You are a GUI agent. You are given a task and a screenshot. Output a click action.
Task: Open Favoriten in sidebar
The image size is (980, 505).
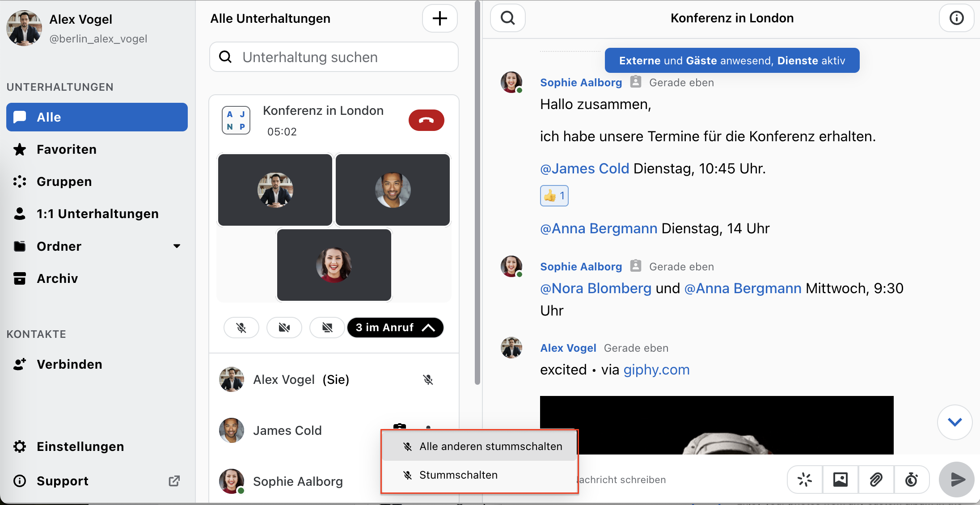tap(97, 149)
